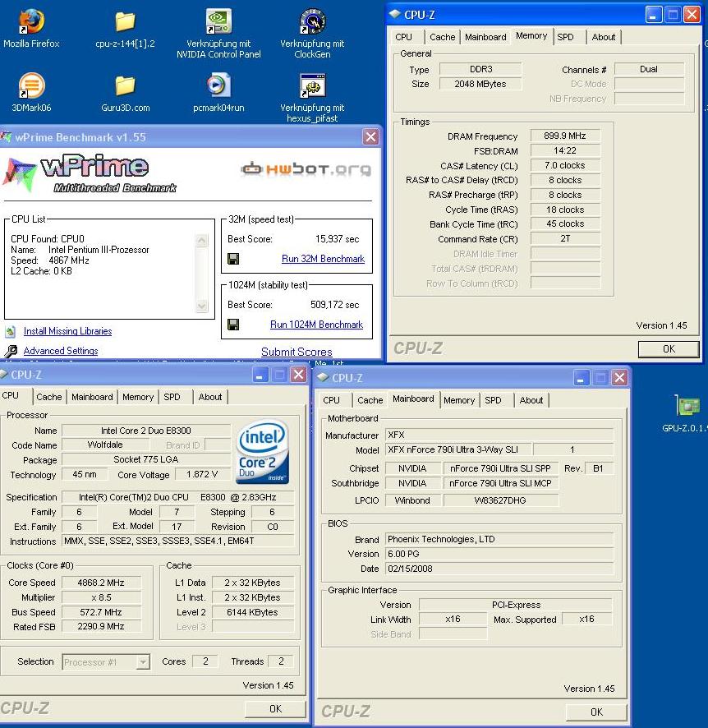Run the 32M benchmark

(x=323, y=259)
